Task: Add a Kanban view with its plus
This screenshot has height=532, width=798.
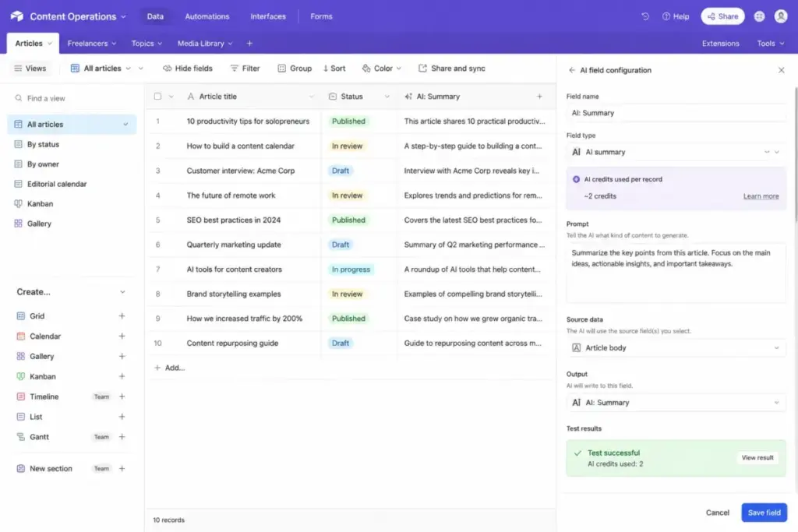Action: (x=122, y=376)
